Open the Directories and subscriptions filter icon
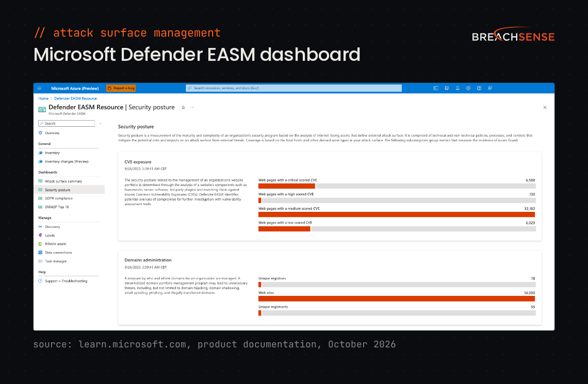The height and width of the screenshot is (384, 588). click(x=447, y=89)
